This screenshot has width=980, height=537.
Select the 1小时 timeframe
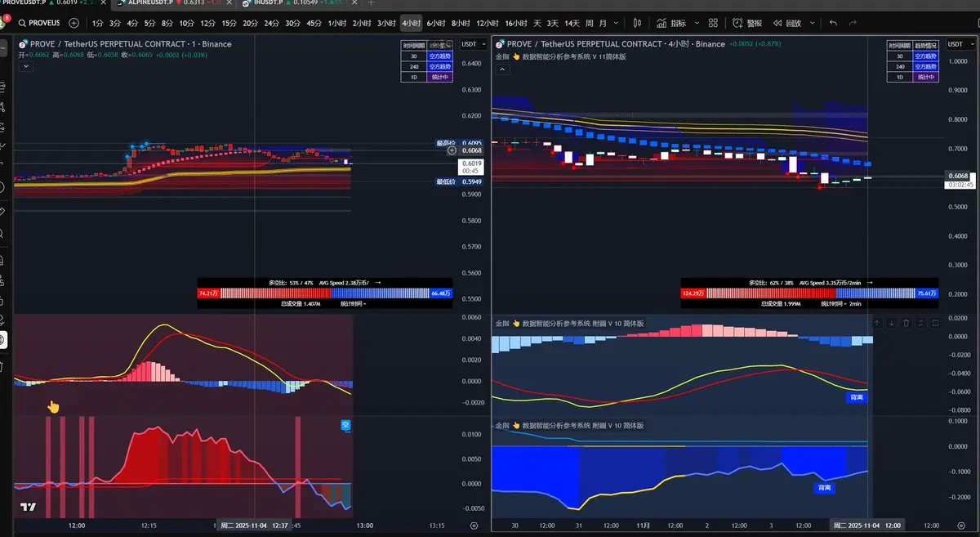(336, 23)
